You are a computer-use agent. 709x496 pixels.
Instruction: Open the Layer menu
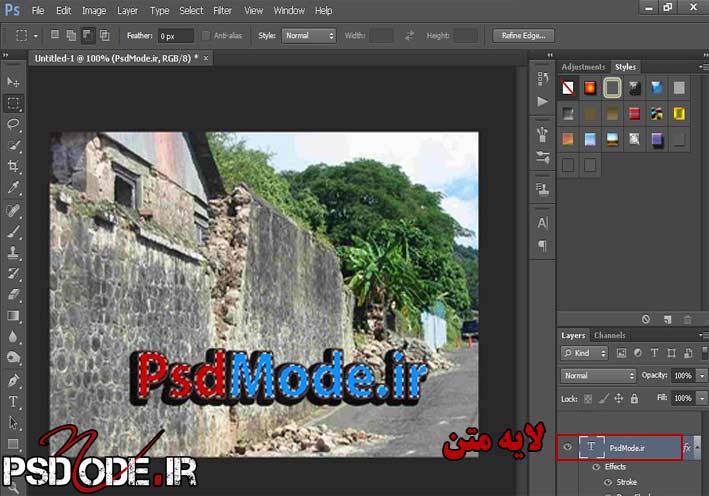click(127, 10)
